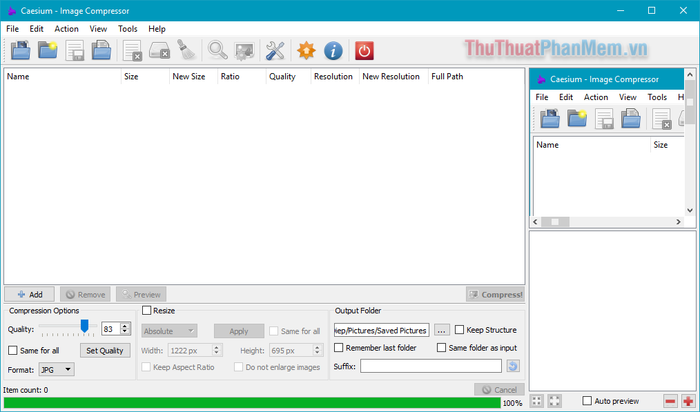Tick the Keep Structure checkbox
Screen dimensions: 700x412
coord(459,330)
